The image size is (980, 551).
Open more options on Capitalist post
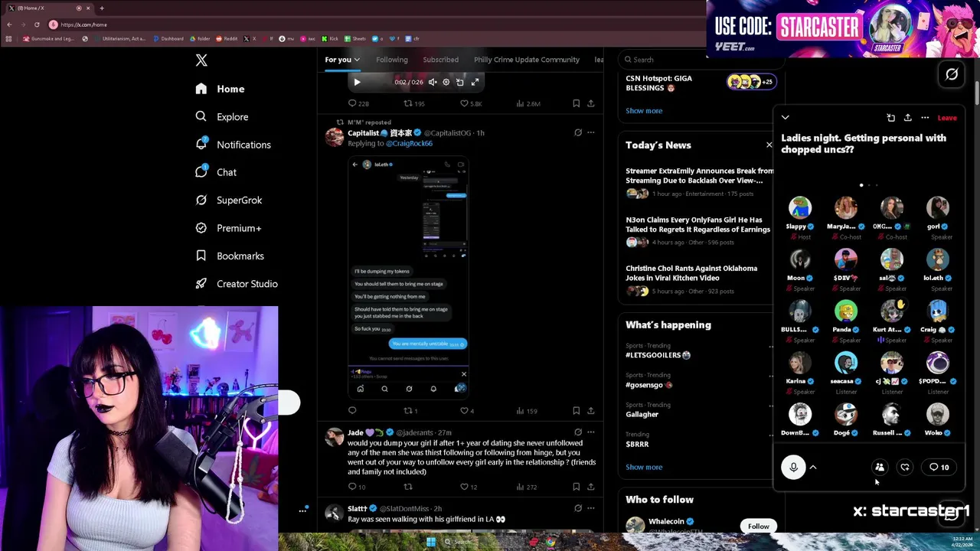point(590,132)
